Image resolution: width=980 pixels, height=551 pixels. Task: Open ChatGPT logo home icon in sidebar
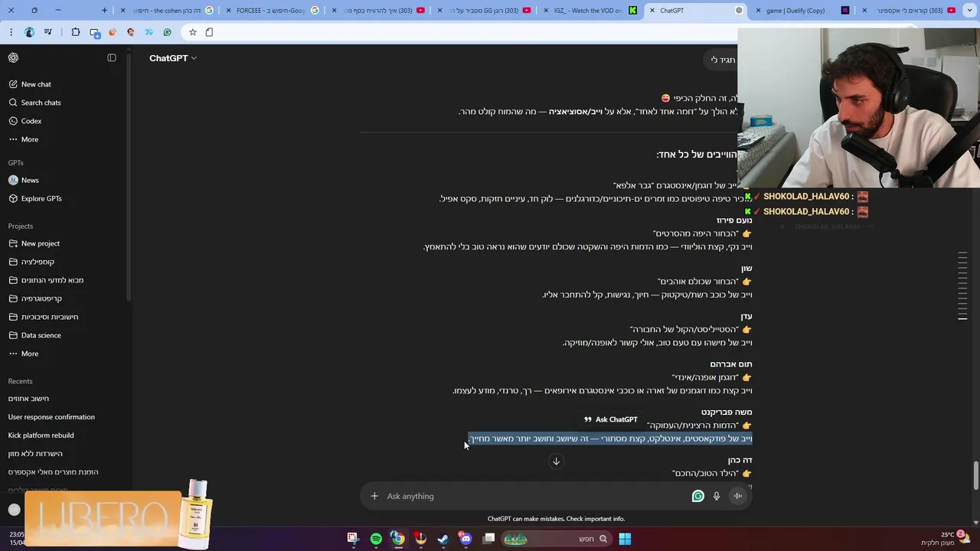click(13, 58)
